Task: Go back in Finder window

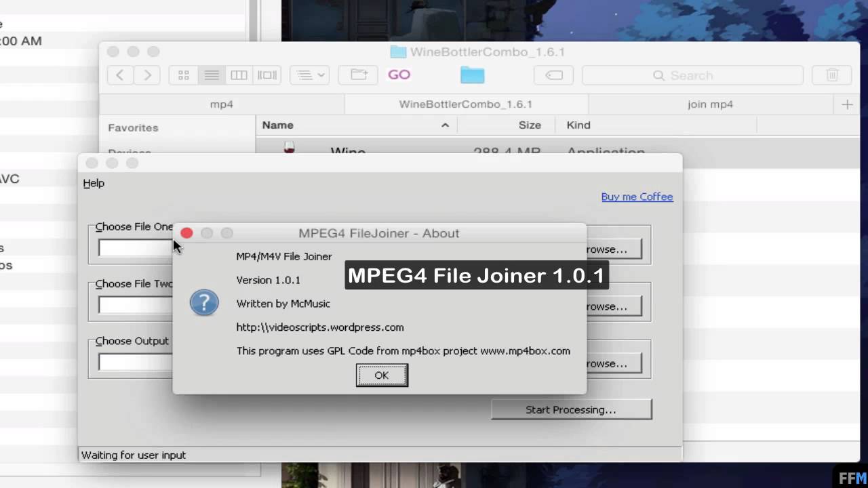Action: 120,75
